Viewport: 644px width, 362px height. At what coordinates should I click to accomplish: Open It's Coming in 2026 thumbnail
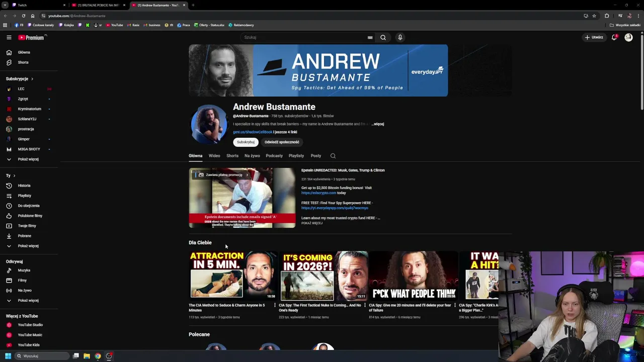click(x=323, y=276)
